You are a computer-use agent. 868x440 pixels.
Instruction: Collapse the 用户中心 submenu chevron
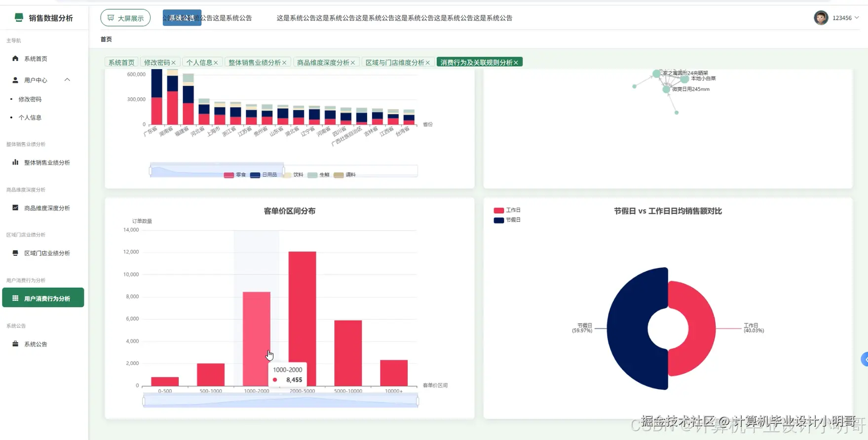point(67,80)
